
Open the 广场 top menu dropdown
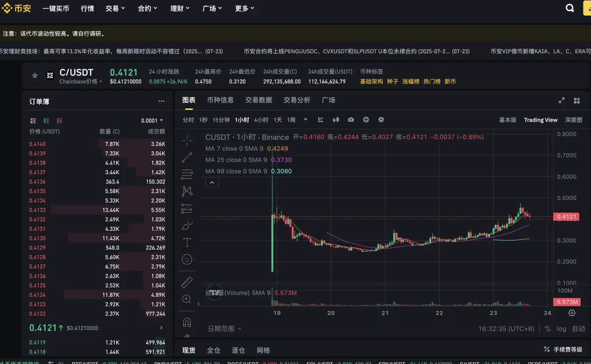(x=212, y=8)
